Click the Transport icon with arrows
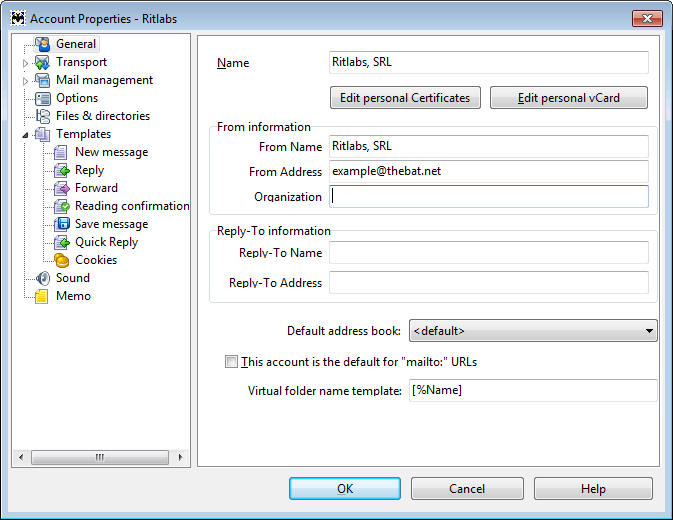Viewport: 673px width, 520px height. click(x=42, y=63)
